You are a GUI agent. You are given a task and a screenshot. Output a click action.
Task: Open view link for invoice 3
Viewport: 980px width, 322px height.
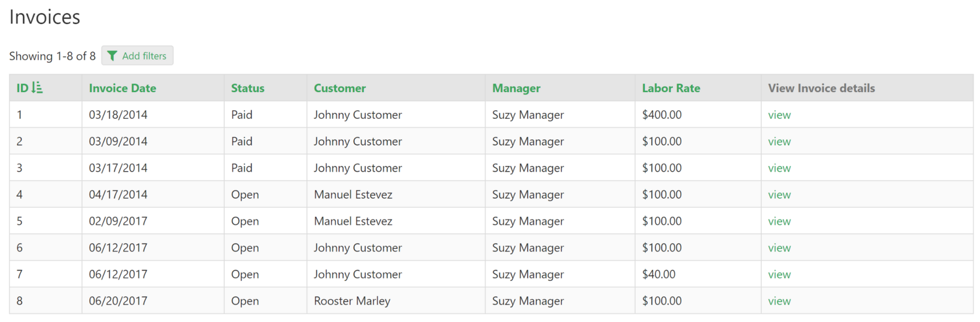click(x=779, y=168)
